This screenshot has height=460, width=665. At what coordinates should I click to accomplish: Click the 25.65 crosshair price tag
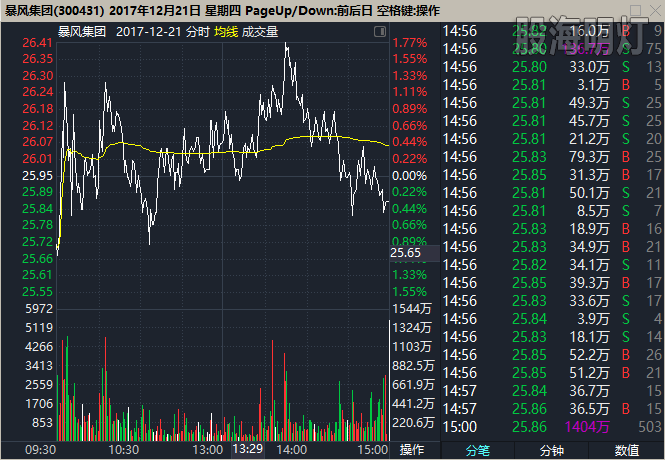[414, 253]
